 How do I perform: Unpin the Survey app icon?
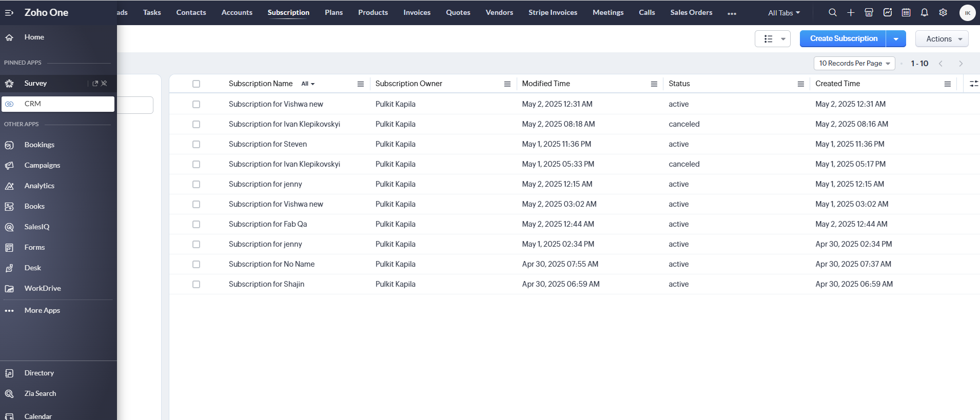coord(104,83)
